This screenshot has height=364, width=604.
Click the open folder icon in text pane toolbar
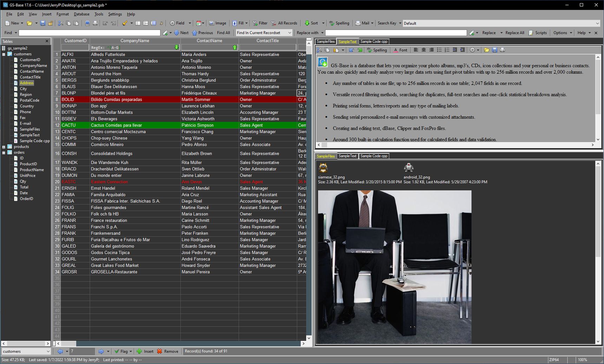coord(487,50)
